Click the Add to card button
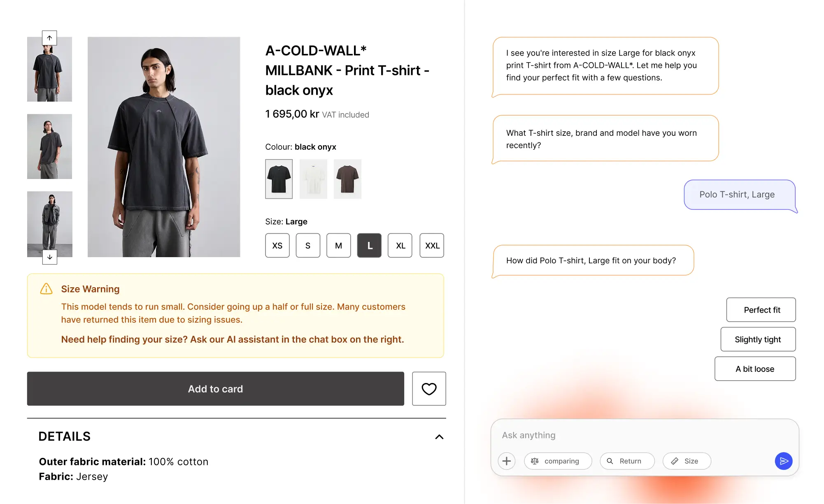 tap(216, 389)
